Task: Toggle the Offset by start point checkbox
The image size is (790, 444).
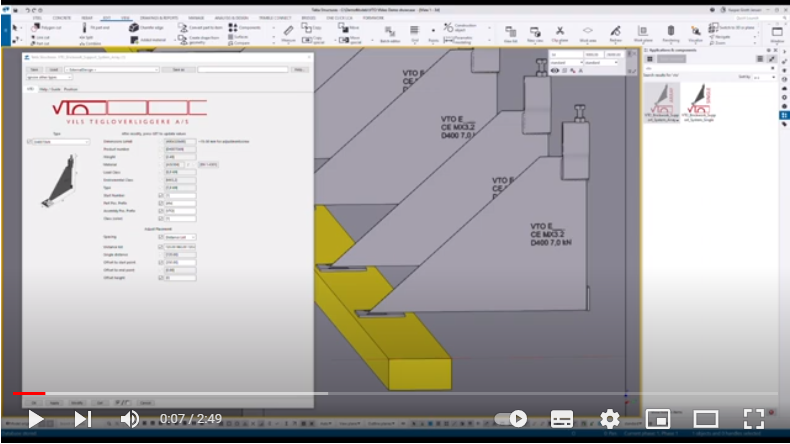Action: [x=161, y=262]
